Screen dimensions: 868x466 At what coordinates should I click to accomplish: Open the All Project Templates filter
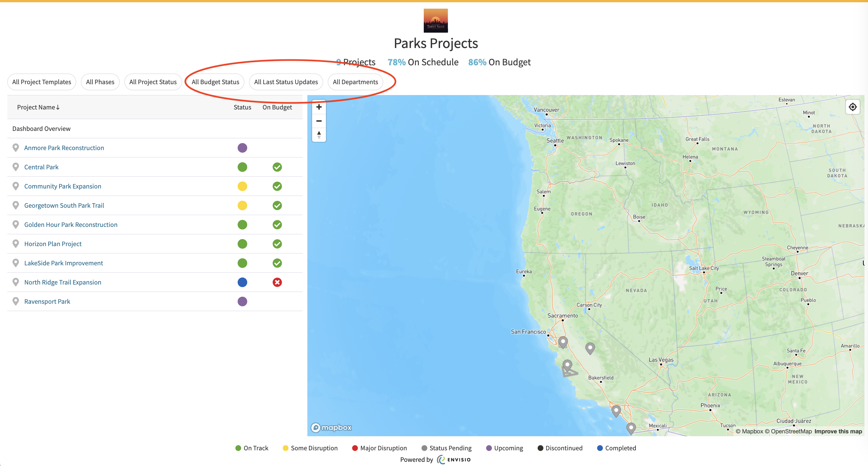pos(42,82)
